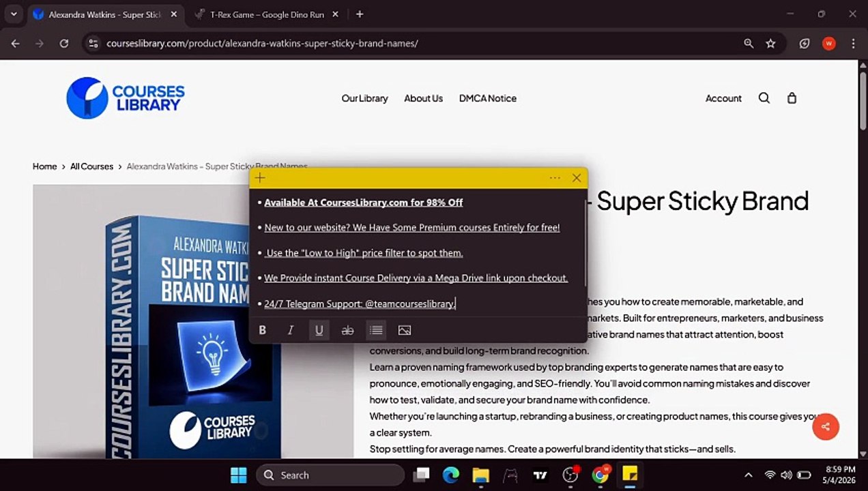Image resolution: width=868 pixels, height=491 pixels.
Task: Open site search magnifier icon
Action: [764, 98]
